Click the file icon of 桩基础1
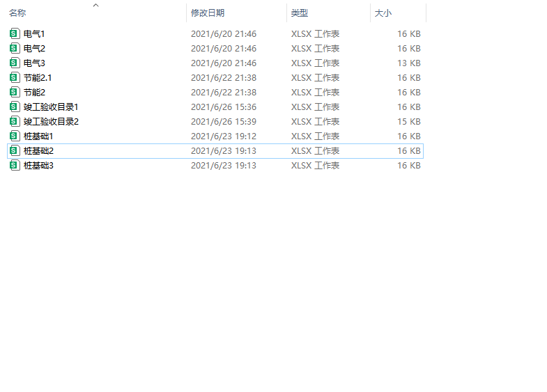 (x=15, y=136)
